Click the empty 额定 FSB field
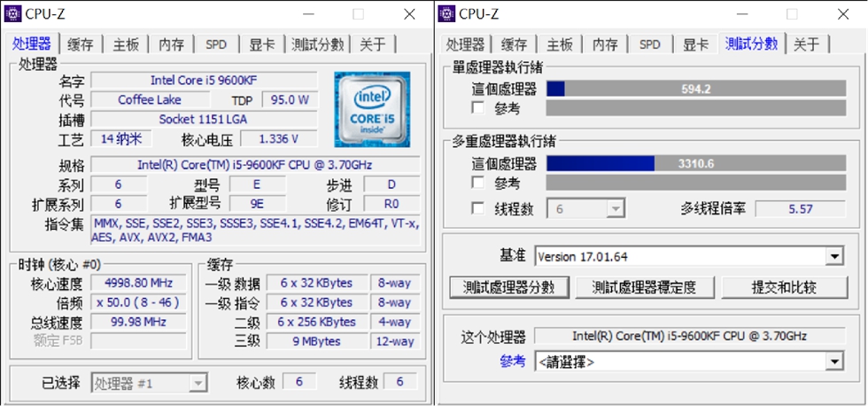 click(x=138, y=341)
